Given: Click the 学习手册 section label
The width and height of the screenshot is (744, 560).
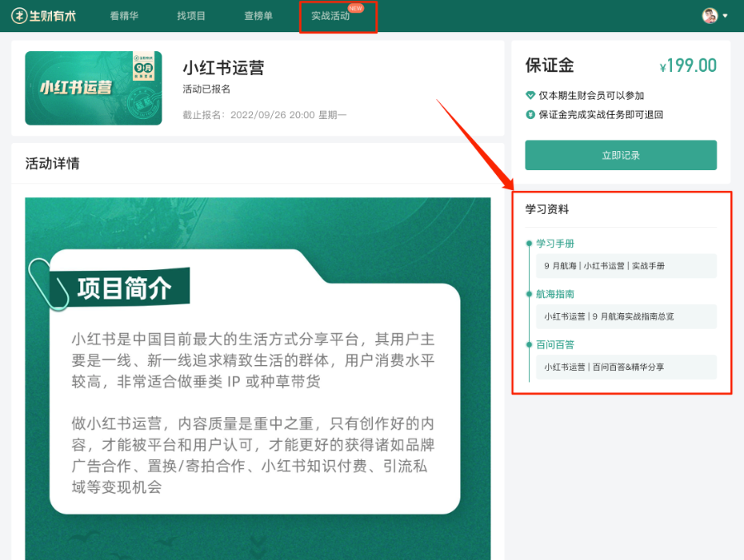Looking at the screenshot, I should 556,244.
